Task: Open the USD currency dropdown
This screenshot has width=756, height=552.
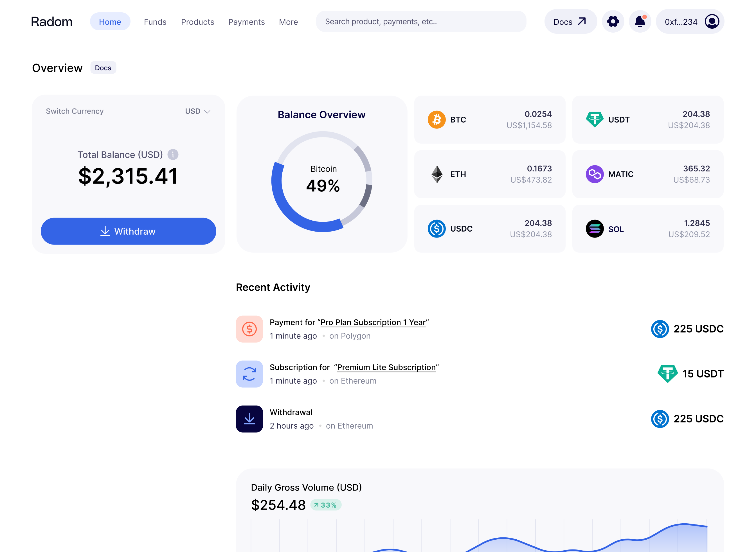Action: pyautogui.click(x=197, y=111)
